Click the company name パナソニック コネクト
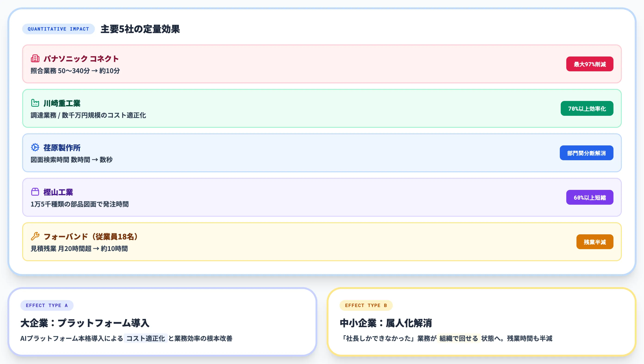 coord(81,59)
